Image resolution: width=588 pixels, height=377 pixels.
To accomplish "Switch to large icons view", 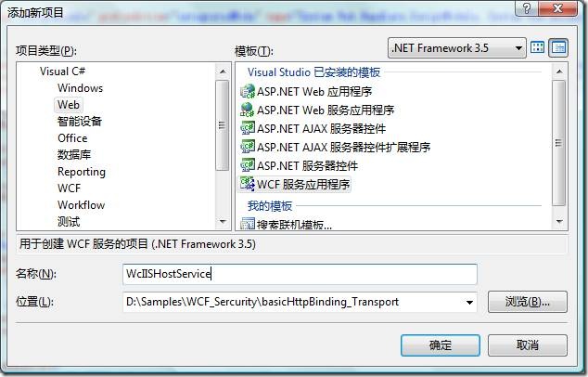I will [538, 47].
